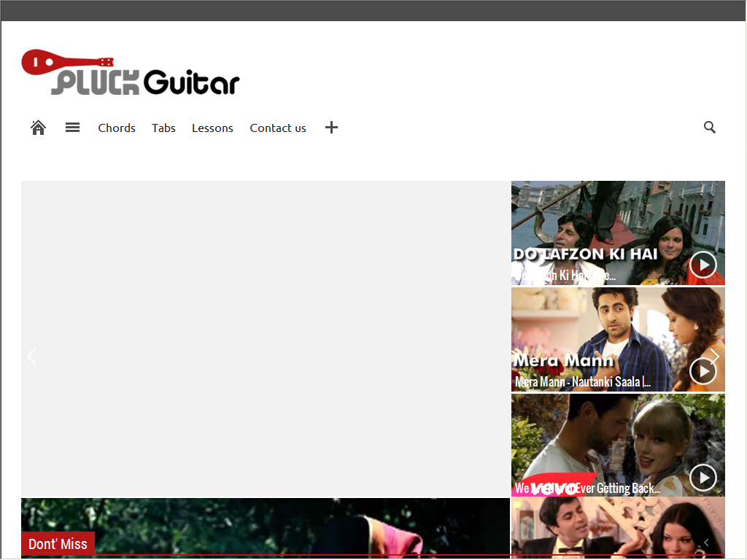Play the Do Lafzon Ki Hai video
This screenshot has width=747, height=560.
tap(703, 264)
